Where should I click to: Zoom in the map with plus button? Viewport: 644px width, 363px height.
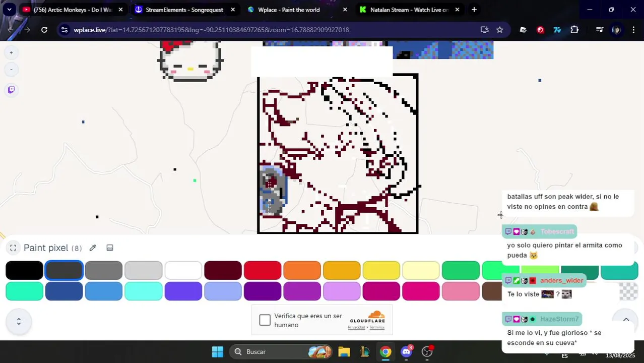(x=11, y=52)
